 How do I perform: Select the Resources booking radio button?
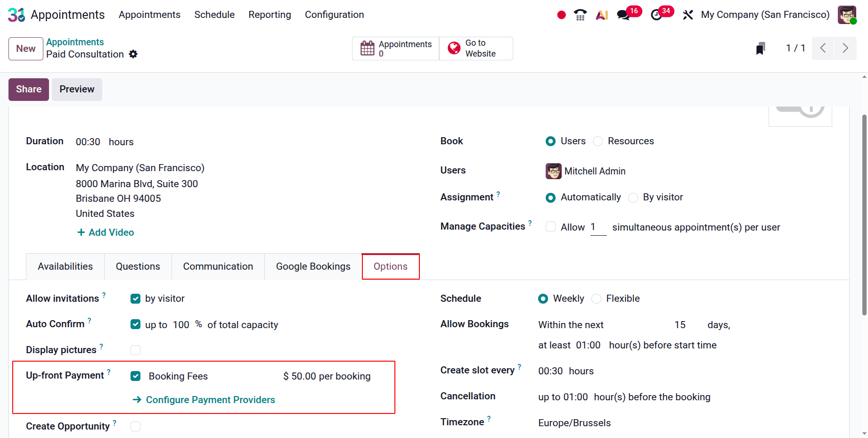pyautogui.click(x=598, y=141)
